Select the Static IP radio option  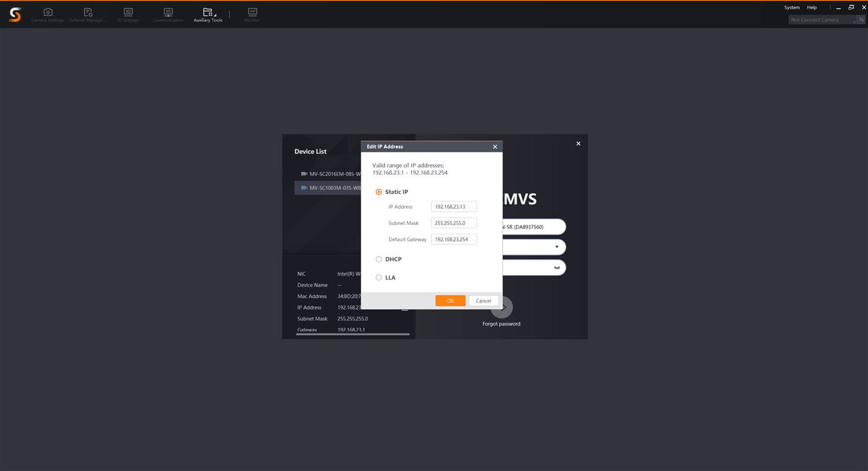click(379, 192)
